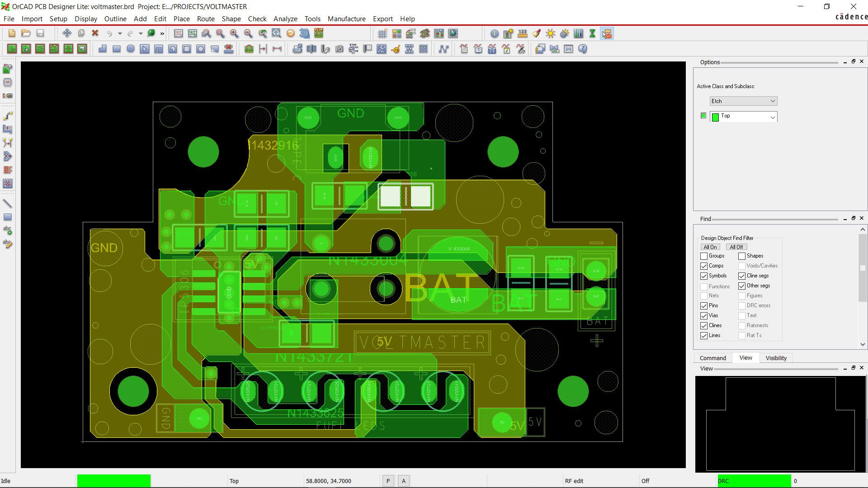Click the Flip design icon

[x=319, y=33]
